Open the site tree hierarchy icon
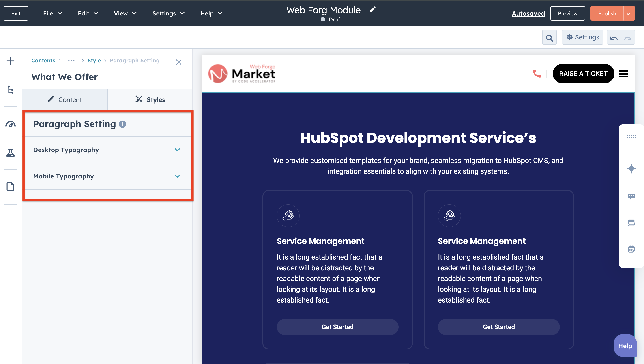The image size is (644, 364). point(11,90)
